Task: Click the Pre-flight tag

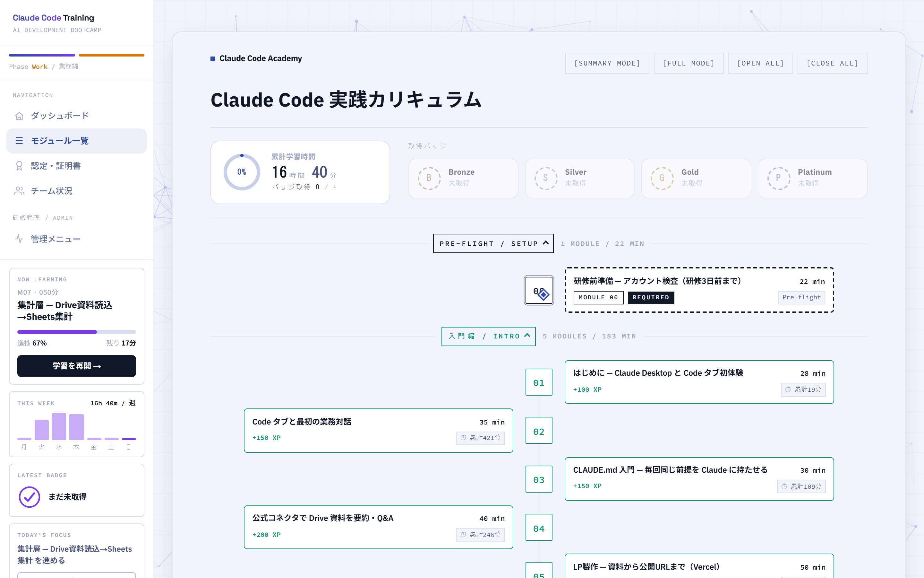Action: [x=801, y=297]
